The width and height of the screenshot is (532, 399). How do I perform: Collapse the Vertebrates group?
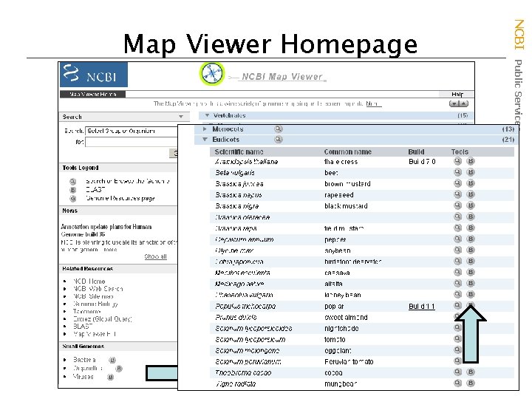(207, 115)
